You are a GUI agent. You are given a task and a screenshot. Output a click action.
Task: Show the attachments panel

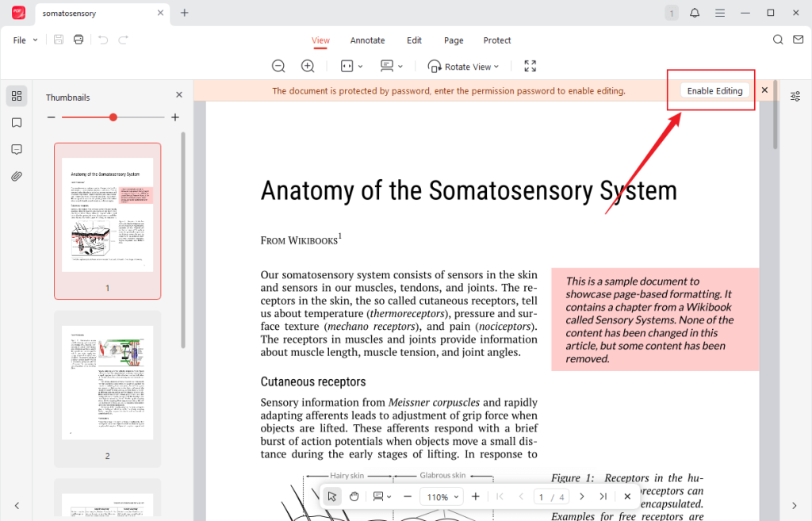click(17, 176)
